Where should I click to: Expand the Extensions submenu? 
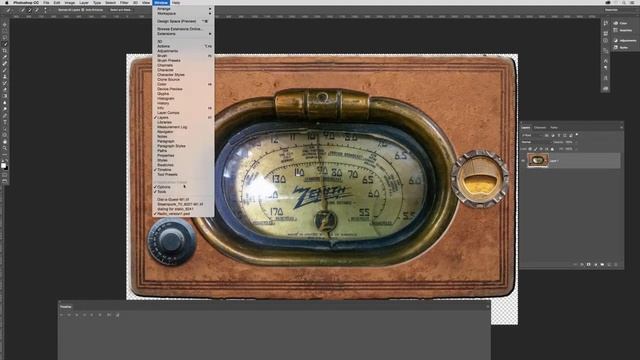click(183, 34)
